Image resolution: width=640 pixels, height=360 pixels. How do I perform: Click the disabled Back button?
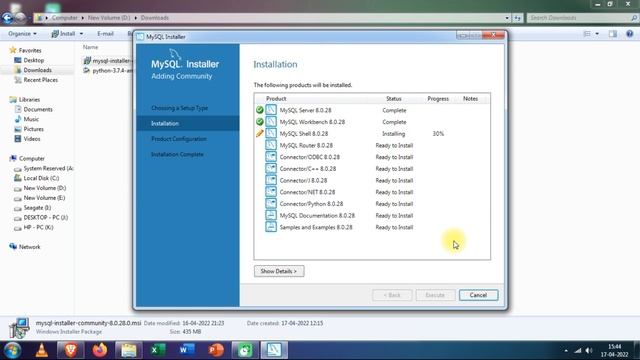392,295
